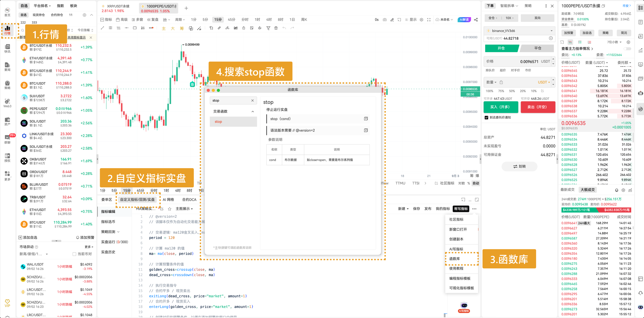Switch to the 委单区 tab

tap(107, 199)
